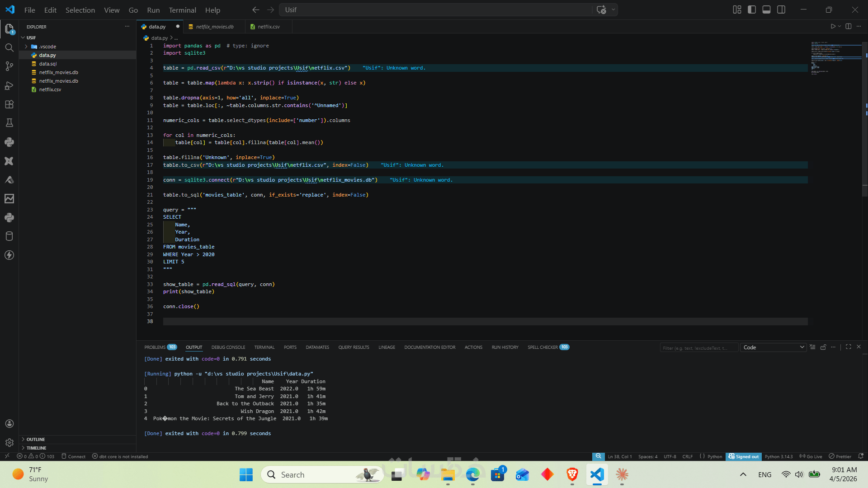Click the Python 3.14.3 interpreter selector
Image resolution: width=868 pixels, height=488 pixels.
click(778, 456)
